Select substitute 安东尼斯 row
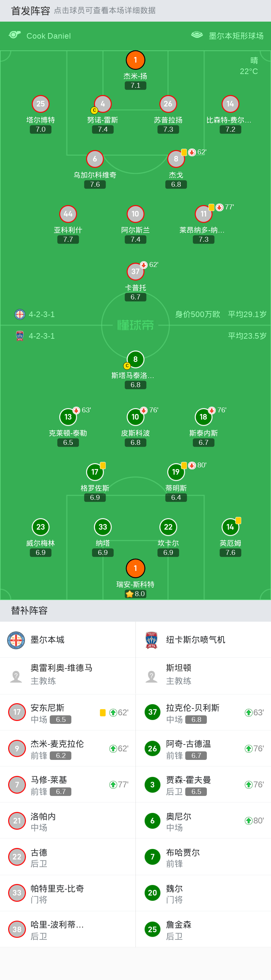The height and width of the screenshot is (980, 271). [x=68, y=712]
